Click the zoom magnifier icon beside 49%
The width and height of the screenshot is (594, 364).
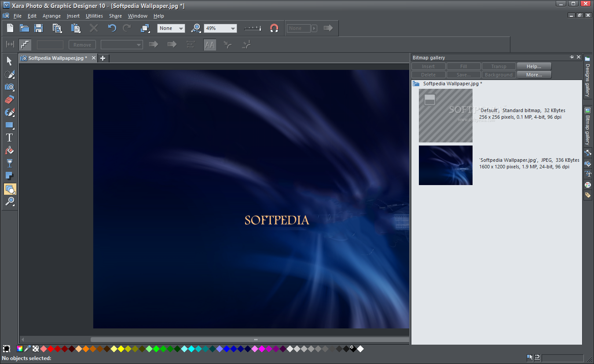point(196,28)
